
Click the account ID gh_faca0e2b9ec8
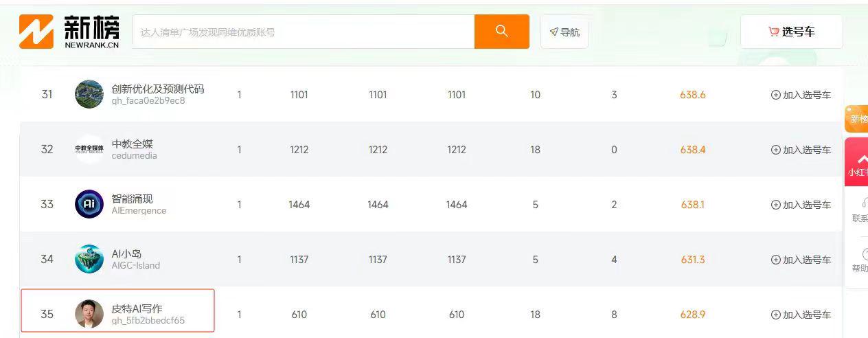click(x=148, y=101)
